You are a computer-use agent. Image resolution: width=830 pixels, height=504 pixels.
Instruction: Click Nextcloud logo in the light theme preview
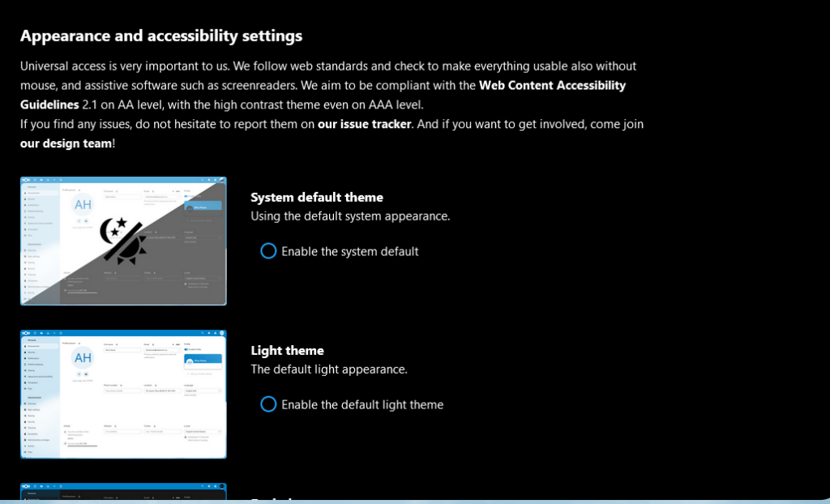tap(25, 333)
